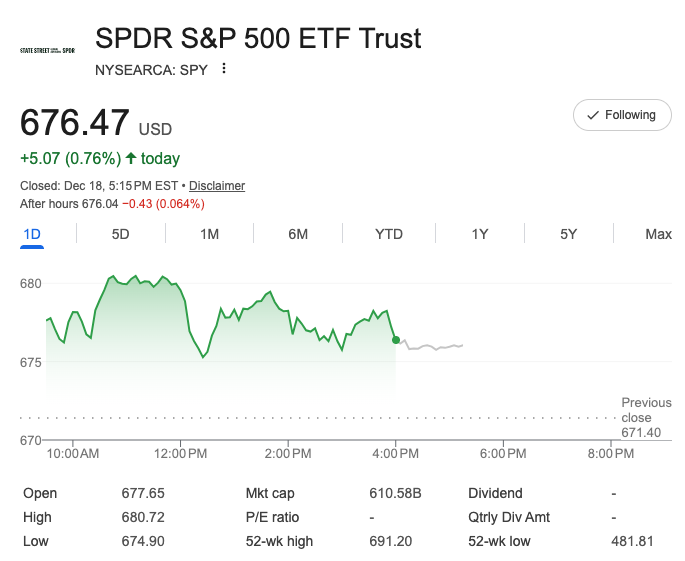Click the State Street SPDR logo
Screen dimensions: 685x561
click(x=47, y=50)
